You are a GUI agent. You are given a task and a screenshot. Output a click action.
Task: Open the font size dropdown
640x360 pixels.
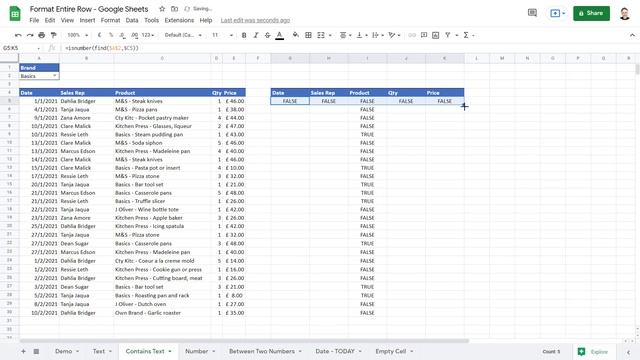[x=222, y=36]
